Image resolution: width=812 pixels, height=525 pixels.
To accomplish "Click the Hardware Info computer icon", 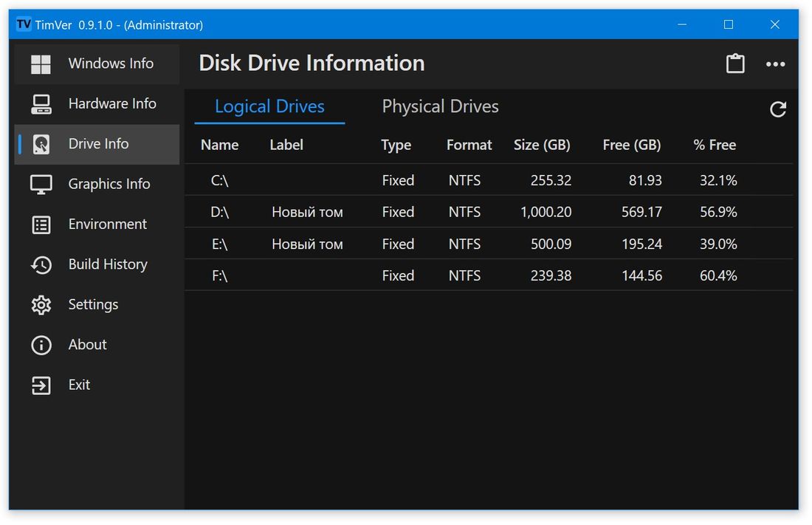I will pos(41,104).
